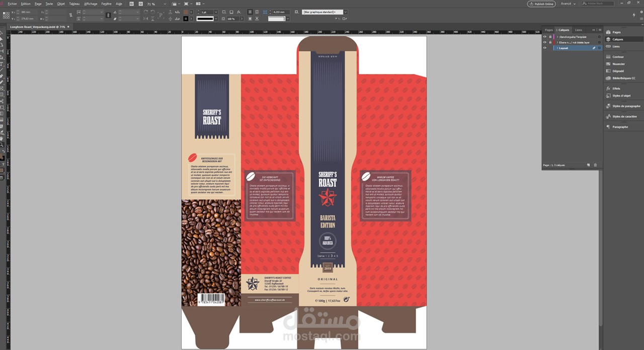This screenshot has width=644, height=350.
Task: Open the Nuancier swatches panel
Action: pos(618,64)
